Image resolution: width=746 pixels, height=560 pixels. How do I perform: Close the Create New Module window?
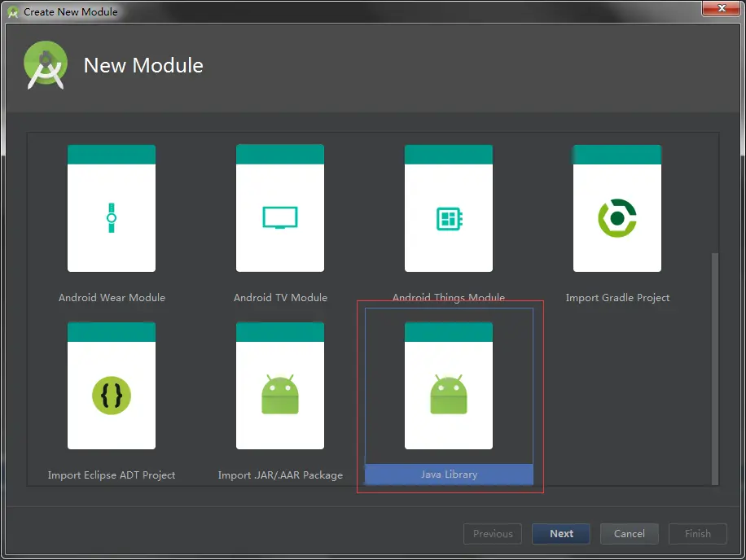[722, 8]
